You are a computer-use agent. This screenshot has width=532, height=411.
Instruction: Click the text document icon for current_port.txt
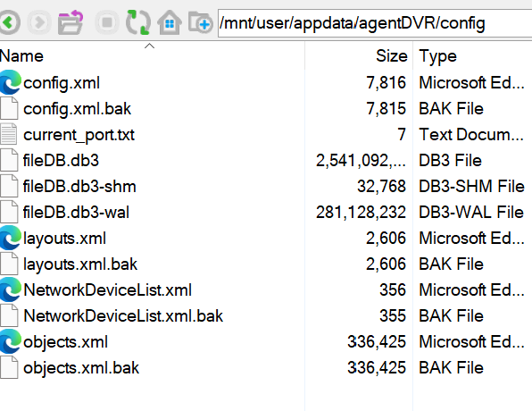click(9, 134)
